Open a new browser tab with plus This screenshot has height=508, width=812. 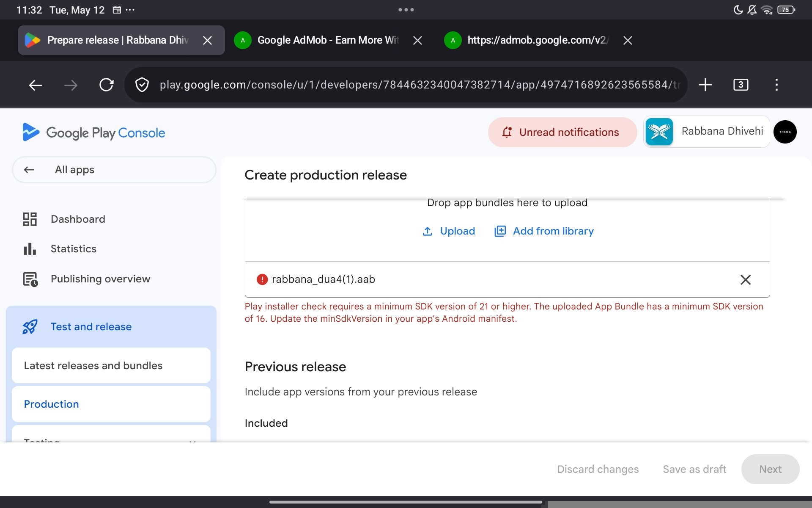click(x=705, y=85)
